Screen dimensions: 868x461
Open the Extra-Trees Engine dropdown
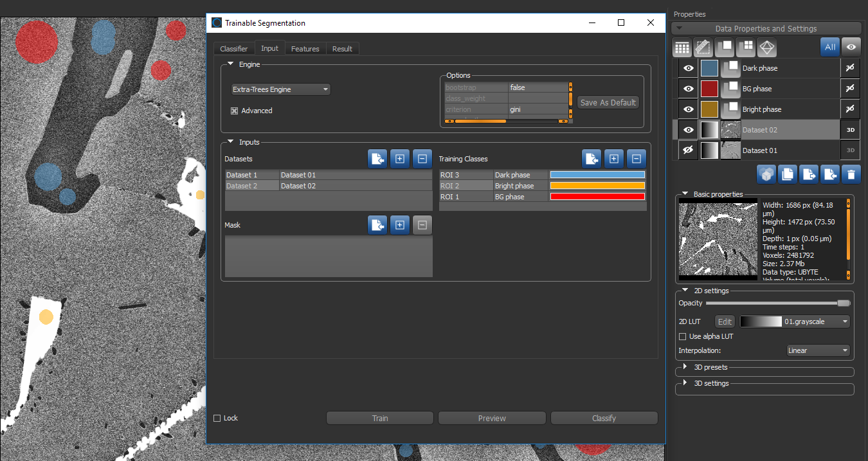coord(281,89)
